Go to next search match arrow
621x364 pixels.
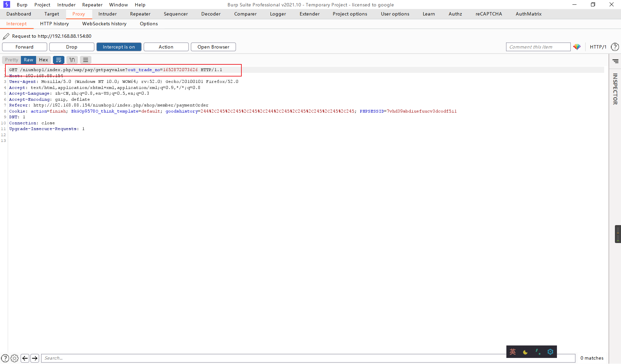tap(35, 358)
